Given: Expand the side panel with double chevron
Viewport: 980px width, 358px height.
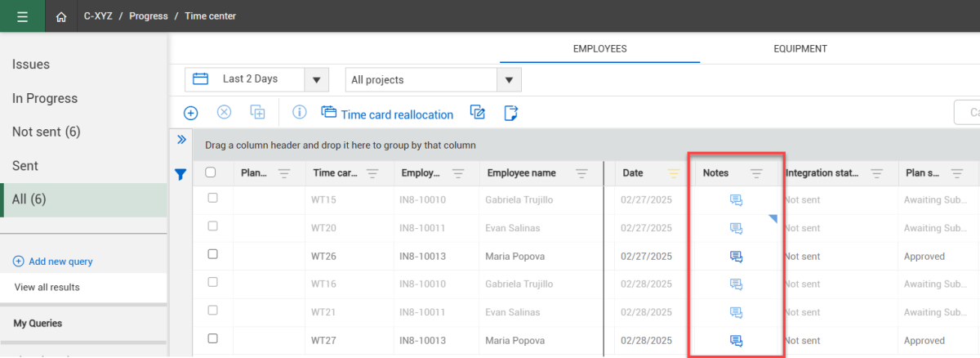Looking at the screenshot, I should (x=181, y=140).
